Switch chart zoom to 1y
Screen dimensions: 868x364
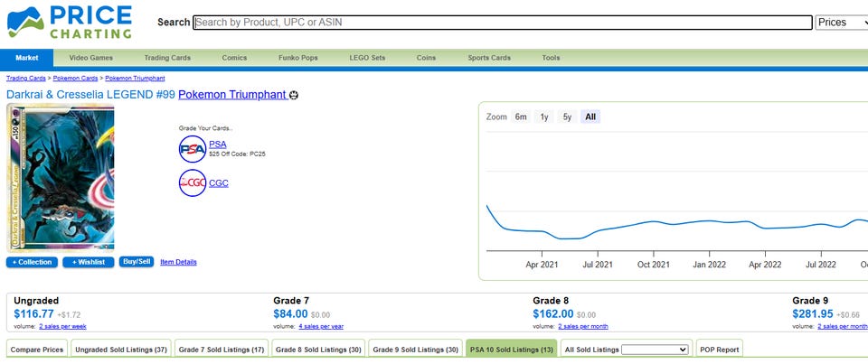pyautogui.click(x=544, y=117)
